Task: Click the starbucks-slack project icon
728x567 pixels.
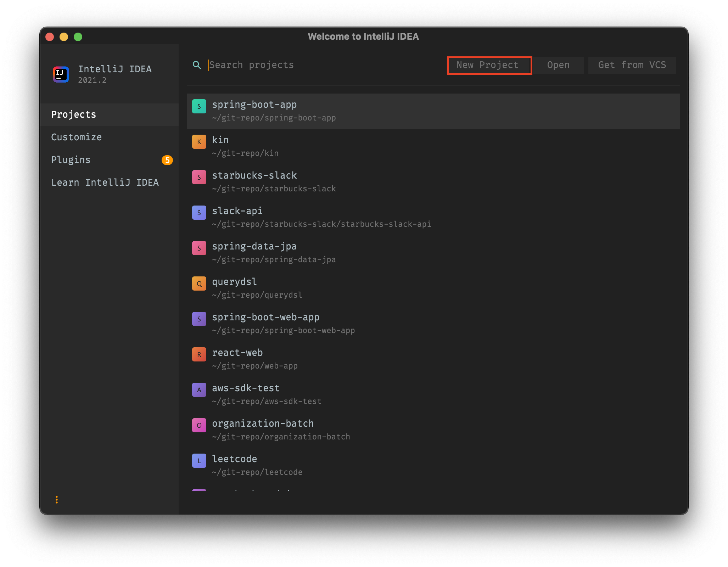Action: [x=199, y=177]
